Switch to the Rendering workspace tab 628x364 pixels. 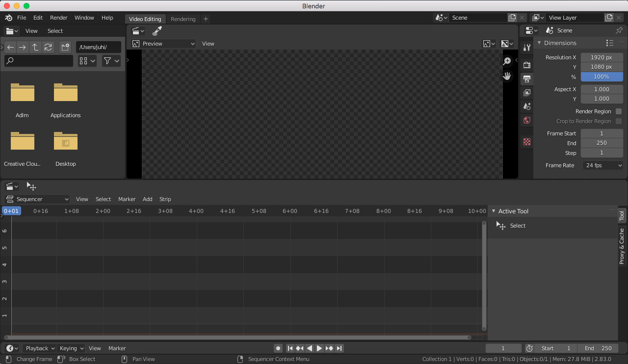pyautogui.click(x=183, y=19)
